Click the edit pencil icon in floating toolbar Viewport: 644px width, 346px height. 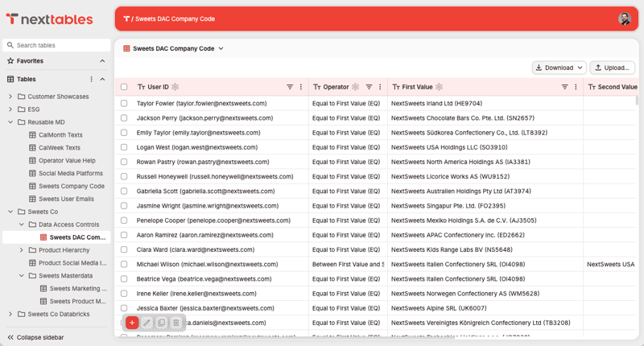[x=147, y=323]
